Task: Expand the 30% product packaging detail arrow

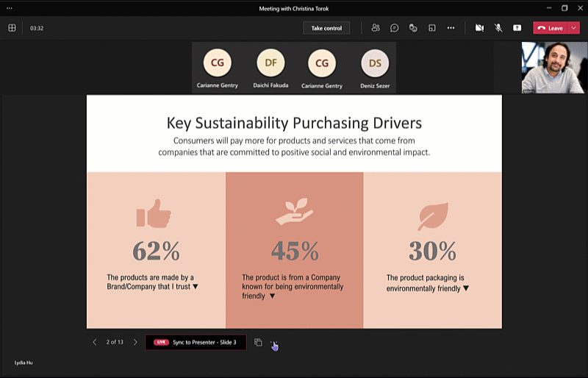Action: tap(466, 288)
